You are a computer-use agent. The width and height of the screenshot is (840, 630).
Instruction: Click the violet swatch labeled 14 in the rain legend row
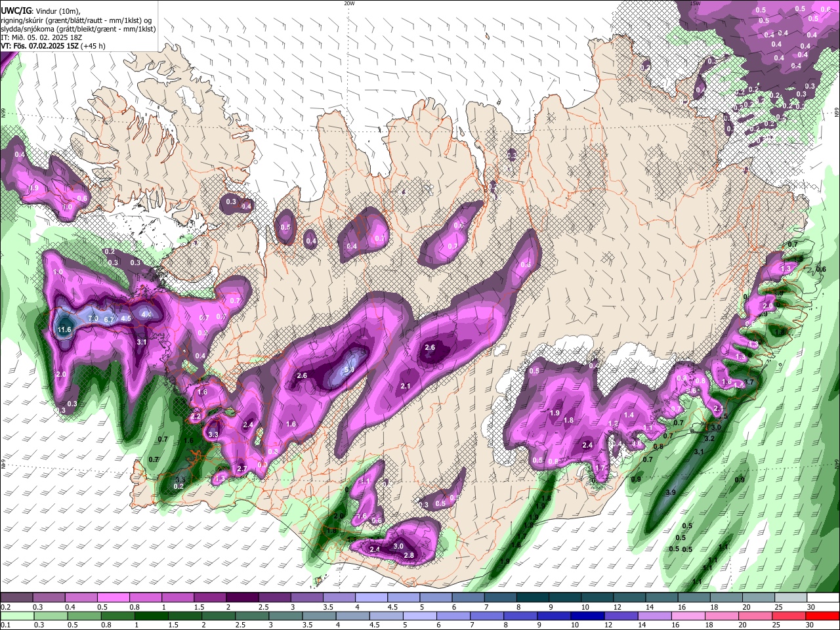654,616
